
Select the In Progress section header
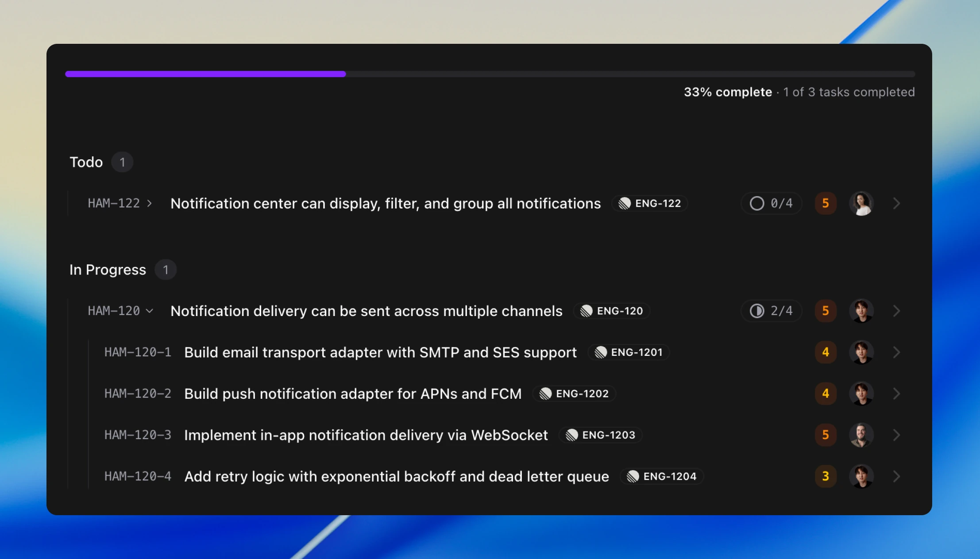108,270
